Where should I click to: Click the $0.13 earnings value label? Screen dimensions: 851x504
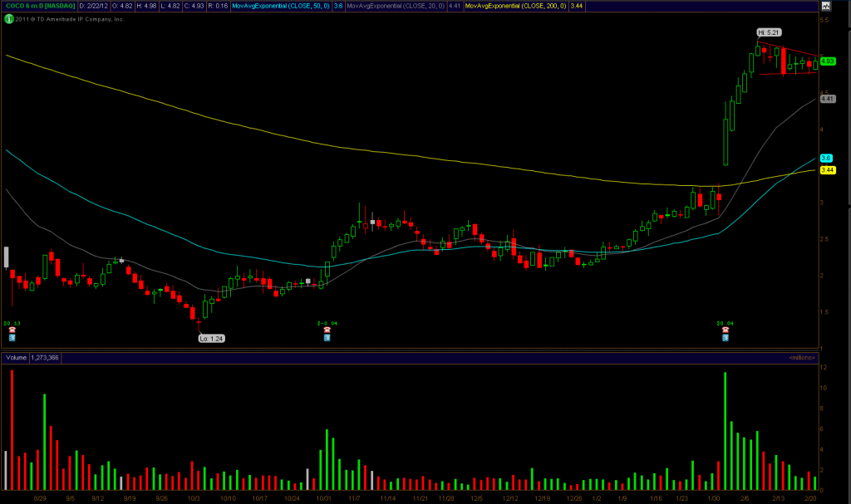(x=12, y=323)
